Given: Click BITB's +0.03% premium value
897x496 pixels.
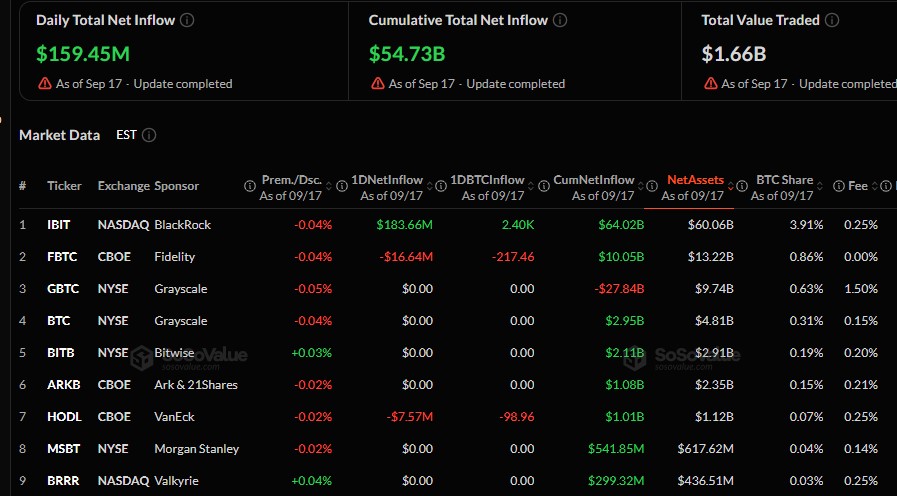Looking at the screenshot, I should (311, 353).
